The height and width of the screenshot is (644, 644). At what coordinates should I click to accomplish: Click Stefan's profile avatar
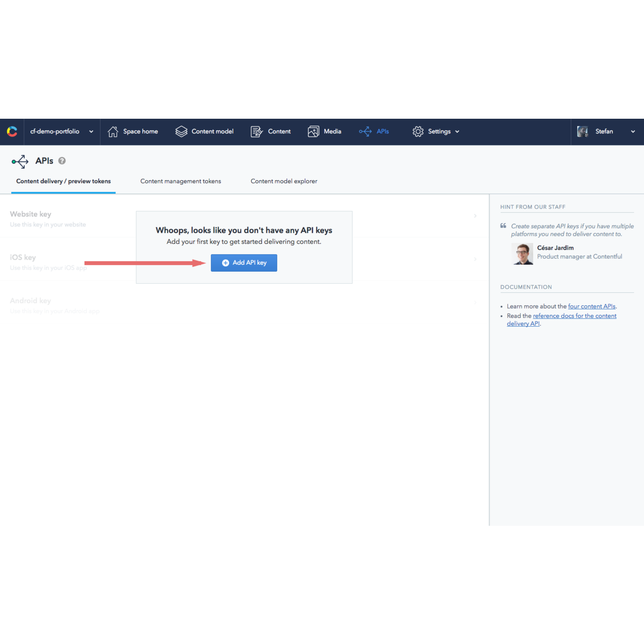click(583, 132)
